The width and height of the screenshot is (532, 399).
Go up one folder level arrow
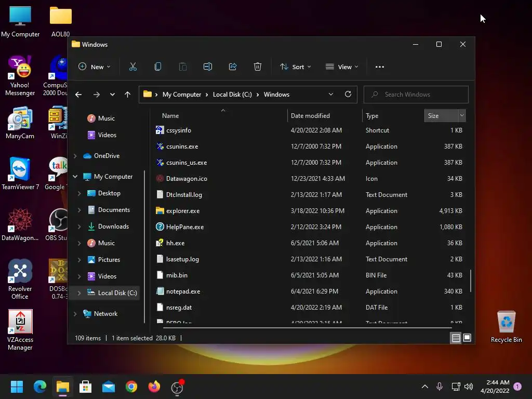(x=127, y=95)
